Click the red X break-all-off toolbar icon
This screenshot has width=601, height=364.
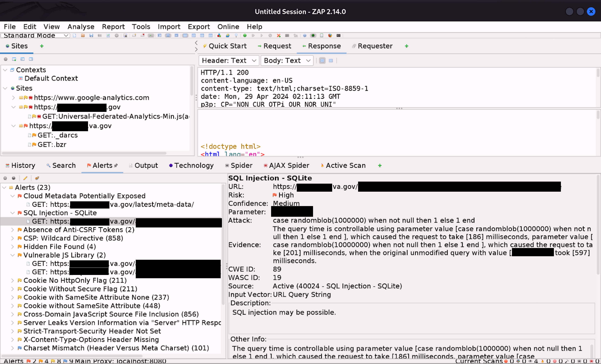[x=278, y=35]
